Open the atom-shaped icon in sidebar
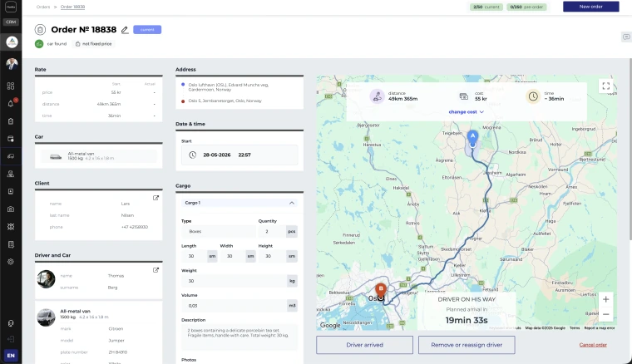The height and width of the screenshot is (364, 632). tap(11, 227)
